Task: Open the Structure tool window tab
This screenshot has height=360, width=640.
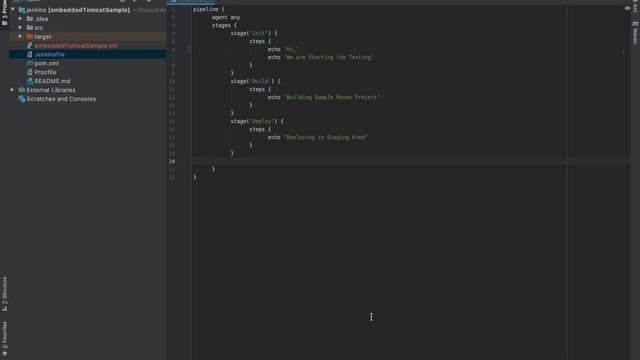Action: [x=4, y=294]
